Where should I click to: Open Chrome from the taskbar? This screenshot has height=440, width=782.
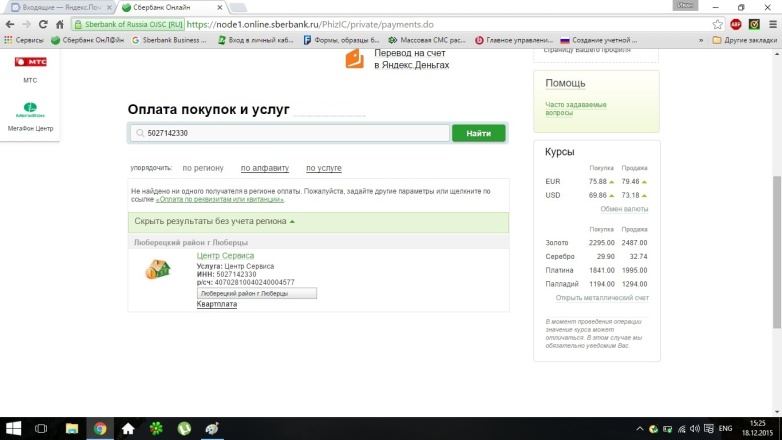100,427
